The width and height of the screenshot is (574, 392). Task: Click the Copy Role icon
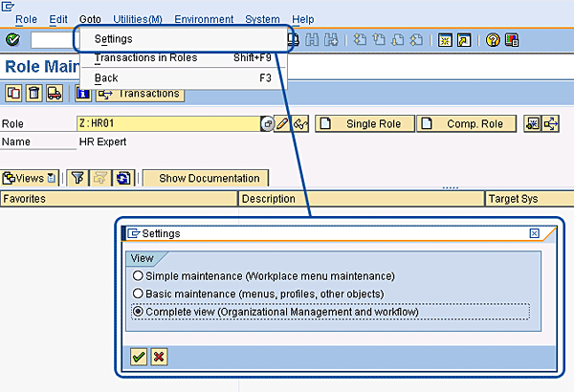coord(13,93)
